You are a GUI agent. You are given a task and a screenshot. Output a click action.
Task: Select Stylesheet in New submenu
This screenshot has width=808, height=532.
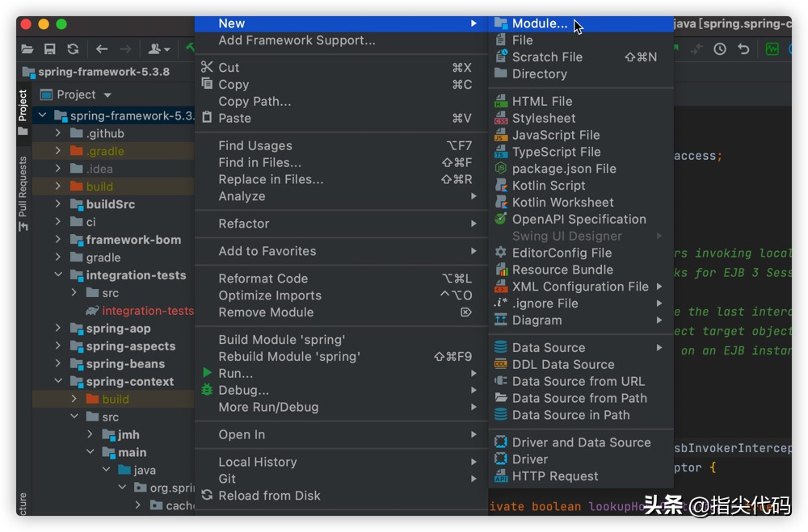click(581, 119)
